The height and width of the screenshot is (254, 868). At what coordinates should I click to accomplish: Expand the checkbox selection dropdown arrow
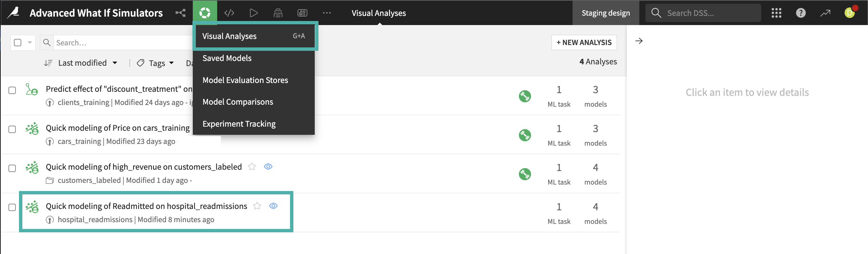click(29, 42)
